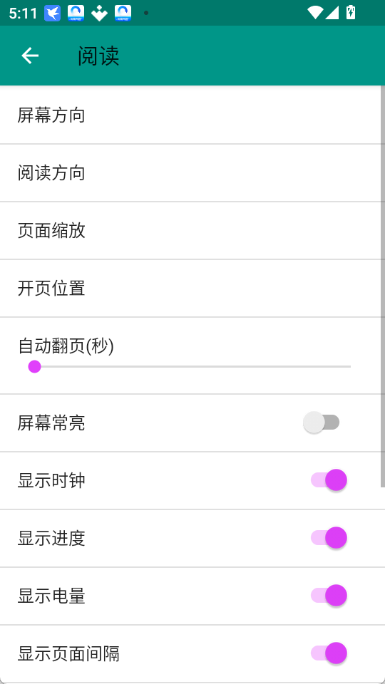Tap the back arrow icon
385x684 pixels.
30,56
